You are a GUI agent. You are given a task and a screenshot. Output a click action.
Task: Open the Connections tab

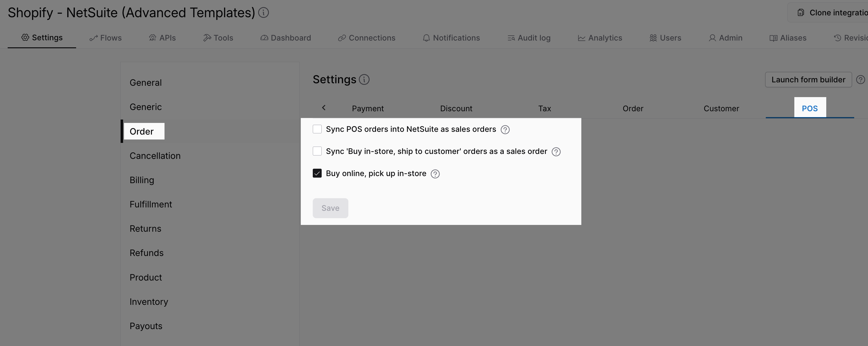366,38
